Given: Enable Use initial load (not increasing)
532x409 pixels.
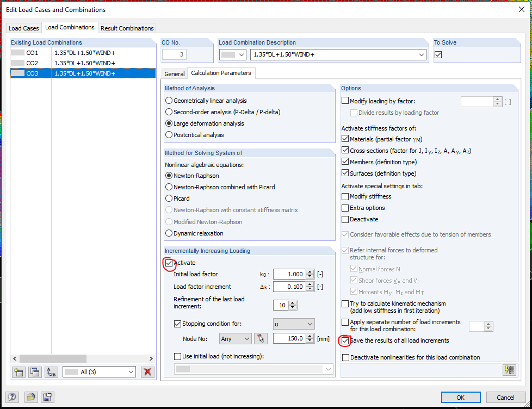Looking at the screenshot, I should pos(177,356).
